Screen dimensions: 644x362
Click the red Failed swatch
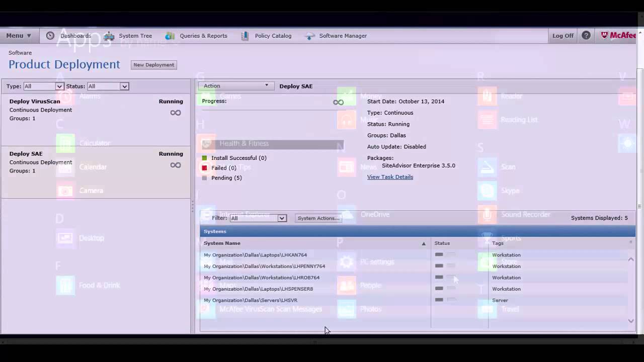point(204,168)
